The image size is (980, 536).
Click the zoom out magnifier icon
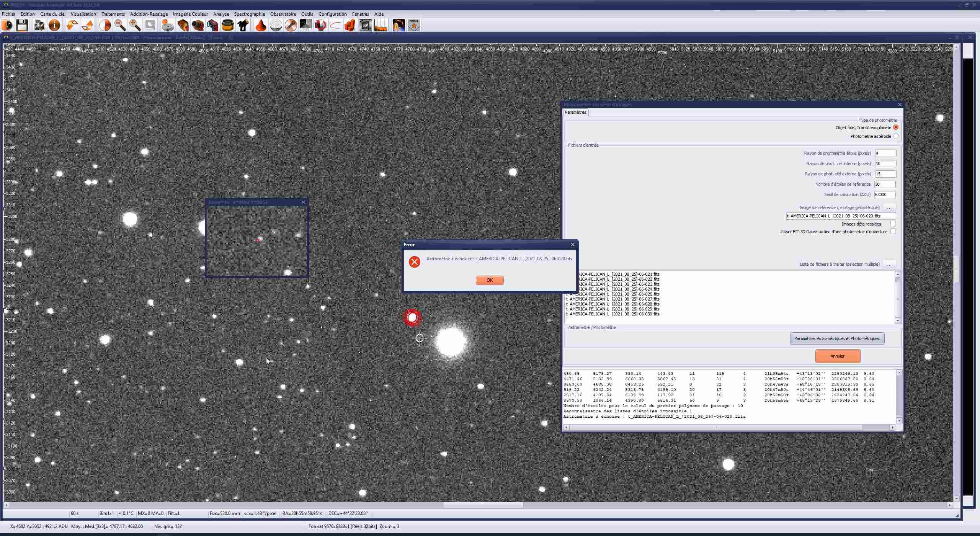point(120,26)
